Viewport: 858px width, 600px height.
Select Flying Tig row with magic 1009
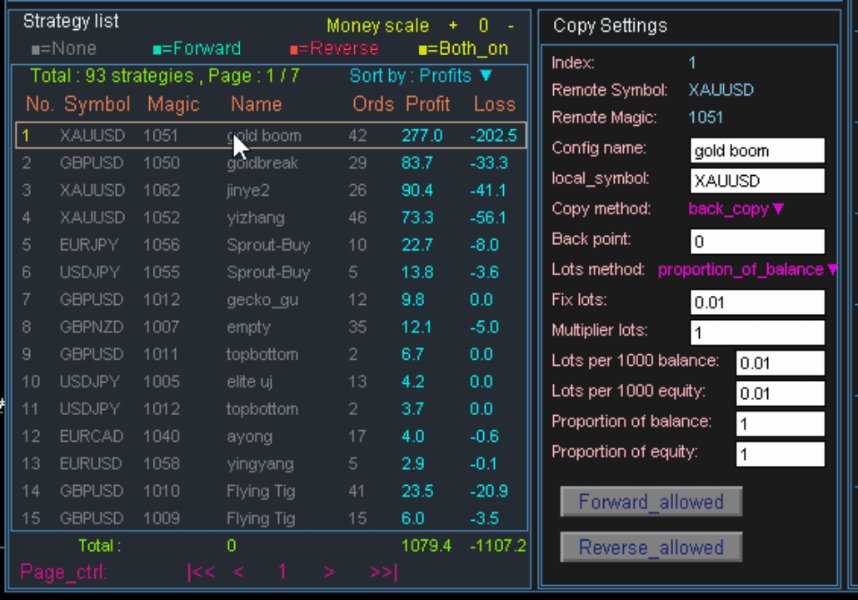pyautogui.click(x=271, y=518)
